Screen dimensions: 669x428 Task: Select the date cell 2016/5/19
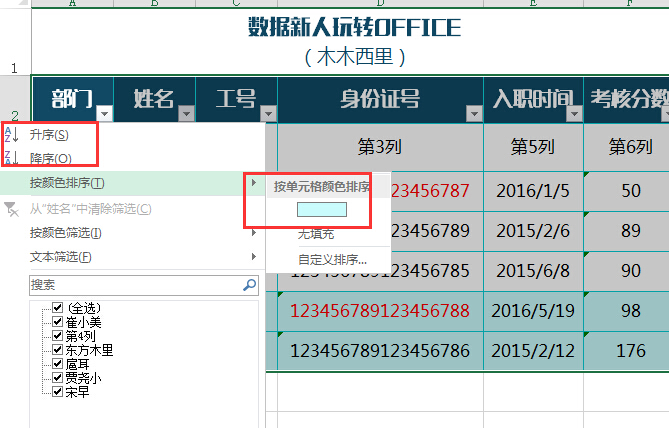(x=533, y=311)
